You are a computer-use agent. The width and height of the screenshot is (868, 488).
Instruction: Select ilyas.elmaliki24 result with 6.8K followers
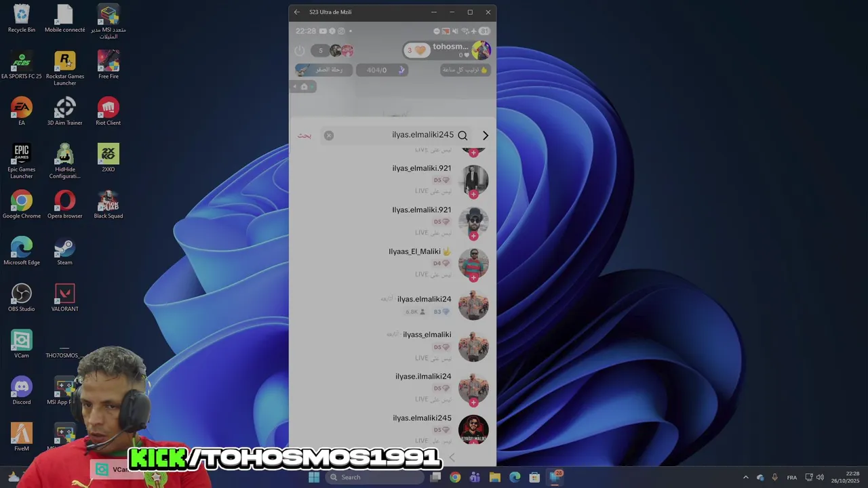[x=393, y=305]
